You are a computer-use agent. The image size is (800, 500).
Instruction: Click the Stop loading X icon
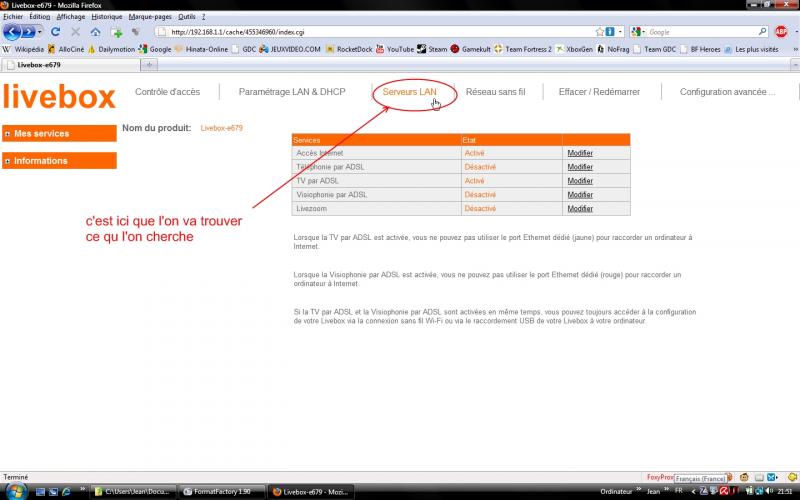(x=76, y=32)
